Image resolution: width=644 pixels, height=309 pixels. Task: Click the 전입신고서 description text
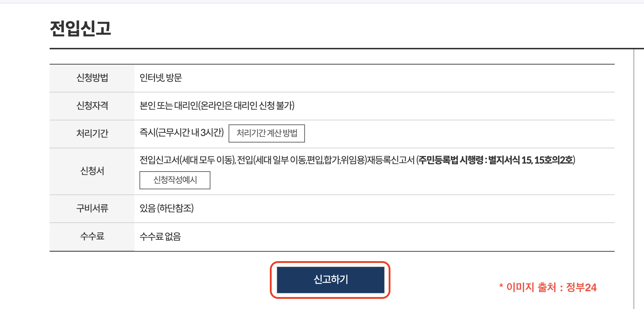[x=217, y=160]
